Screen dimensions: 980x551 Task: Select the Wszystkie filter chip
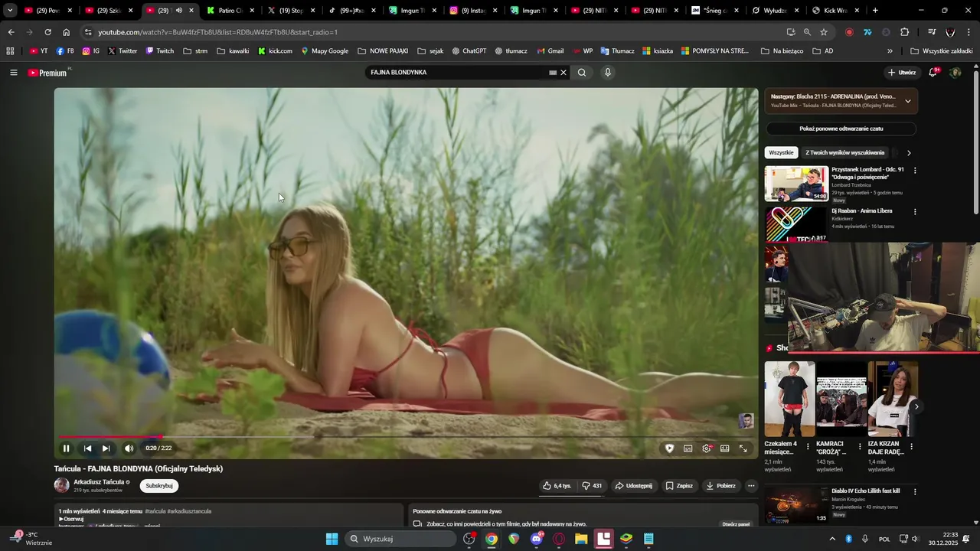pyautogui.click(x=782, y=153)
